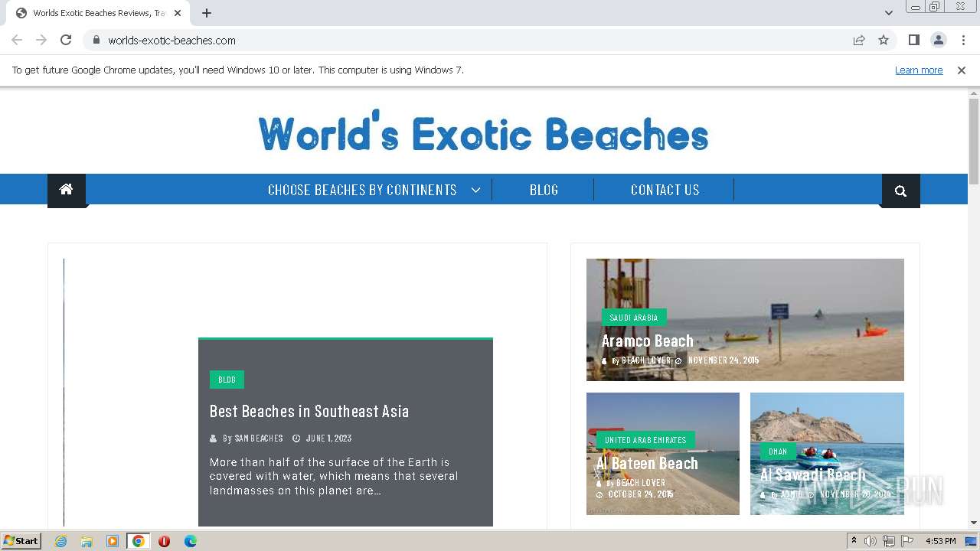
Task: Click the scrollbar down arrow
Action: point(974,523)
